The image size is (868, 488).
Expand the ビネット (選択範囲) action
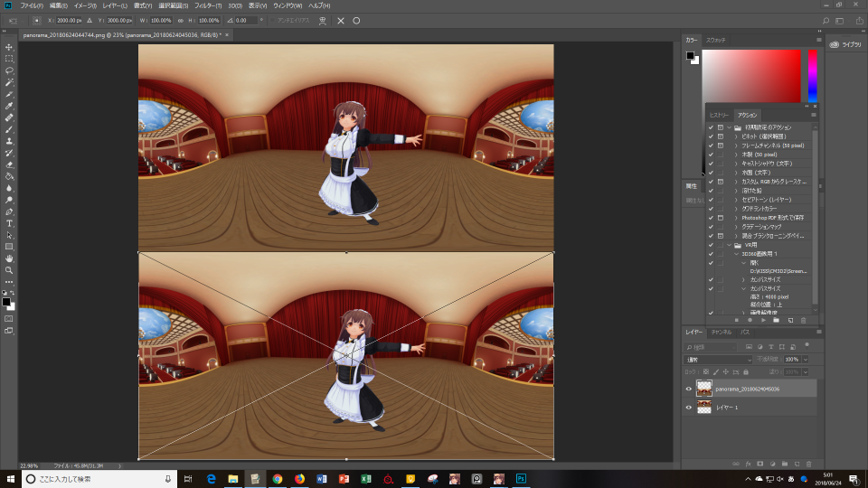pyautogui.click(x=736, y=136)
